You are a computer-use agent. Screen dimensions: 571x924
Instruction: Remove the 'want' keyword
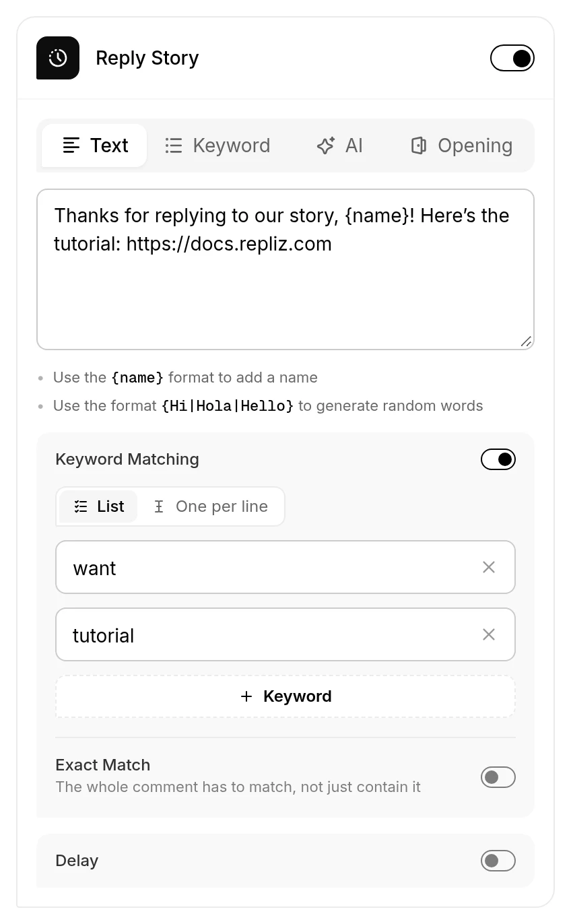pyautogui.click(x=489, y=567)
